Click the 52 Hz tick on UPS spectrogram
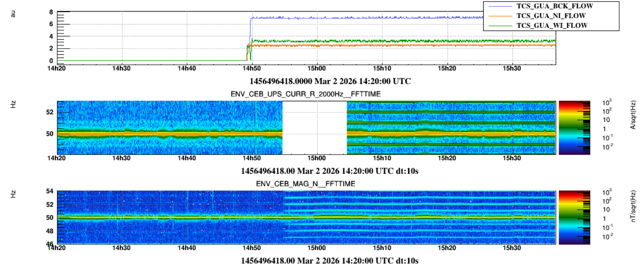 [50, 112]
